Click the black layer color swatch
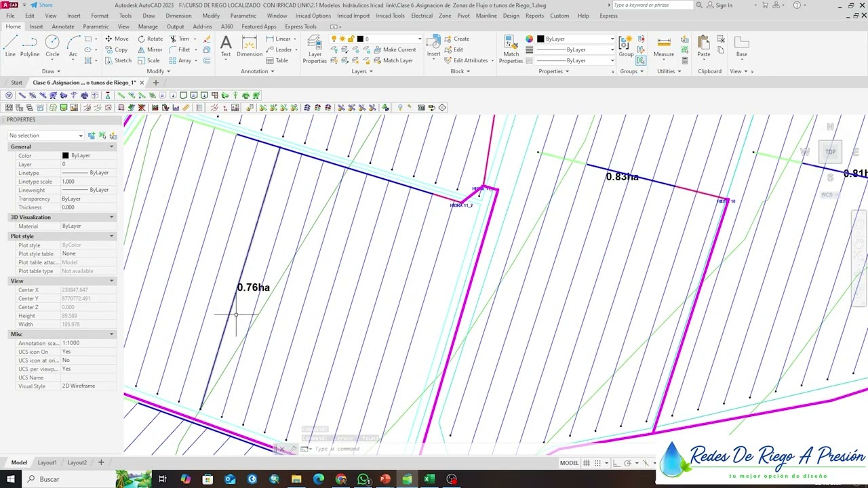The width and height of the screenshot is (868, 488). tap(360, 39)
